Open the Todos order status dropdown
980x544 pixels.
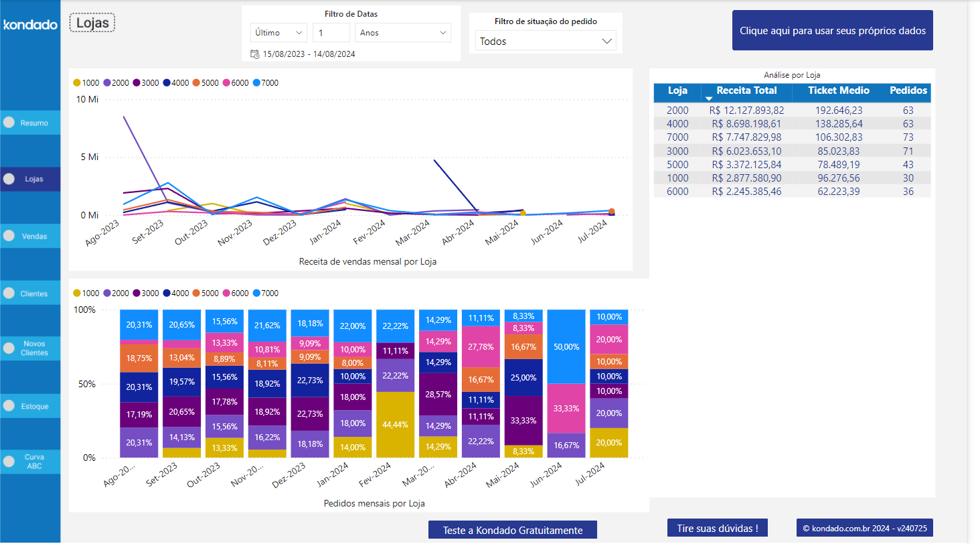pos(545,40)
